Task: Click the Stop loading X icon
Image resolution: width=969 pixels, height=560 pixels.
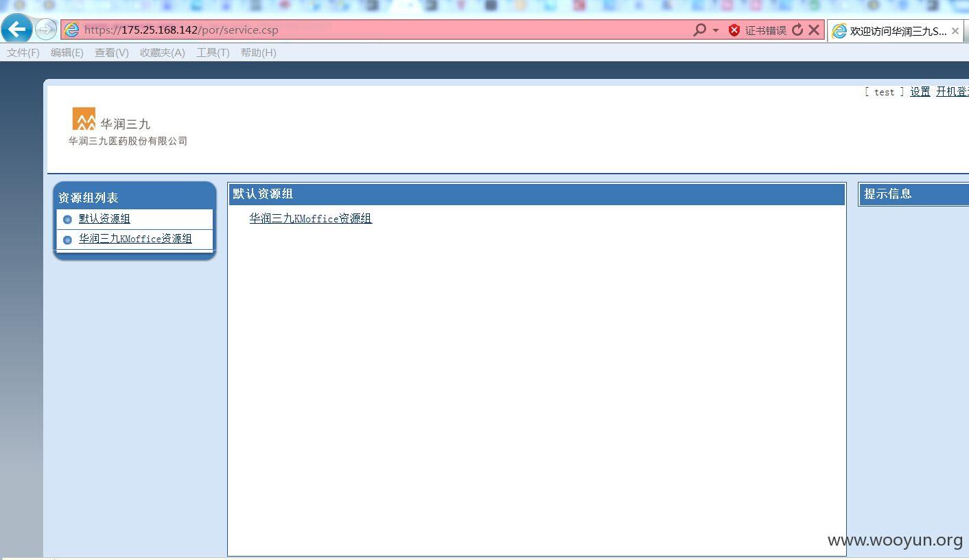Action: [x=814, y=30]
